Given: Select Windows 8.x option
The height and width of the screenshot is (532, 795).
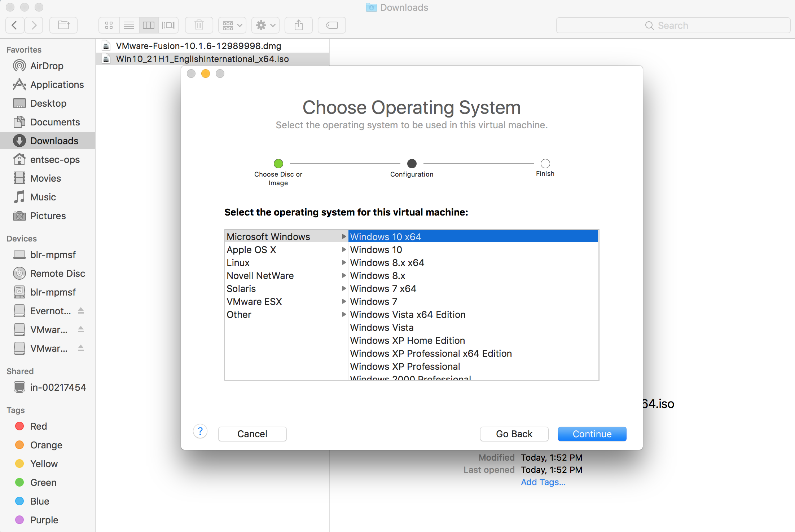Looking at the screenshot, I should pyautogui.click(x=473, y=276).
